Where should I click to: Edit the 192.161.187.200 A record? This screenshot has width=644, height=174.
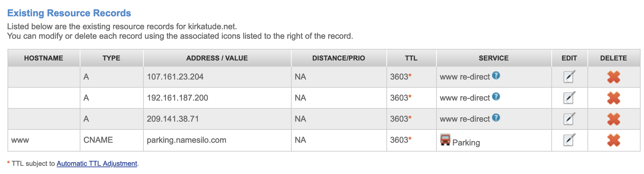click(x=569, y=98)
